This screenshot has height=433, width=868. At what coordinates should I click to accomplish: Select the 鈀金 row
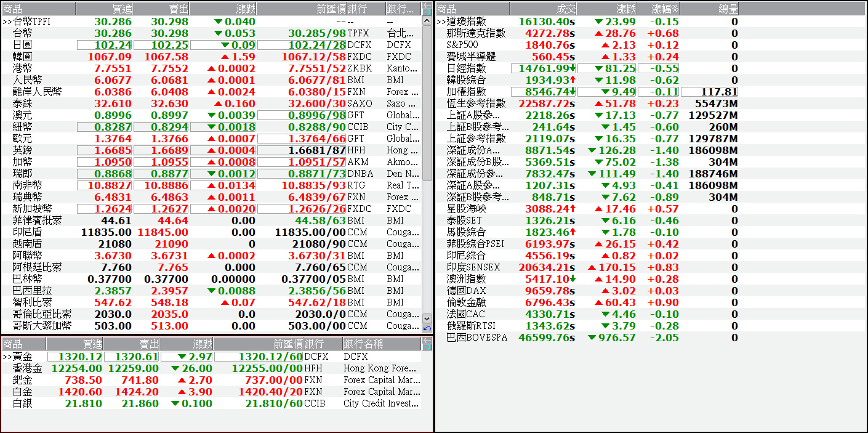tap(212, 380)
